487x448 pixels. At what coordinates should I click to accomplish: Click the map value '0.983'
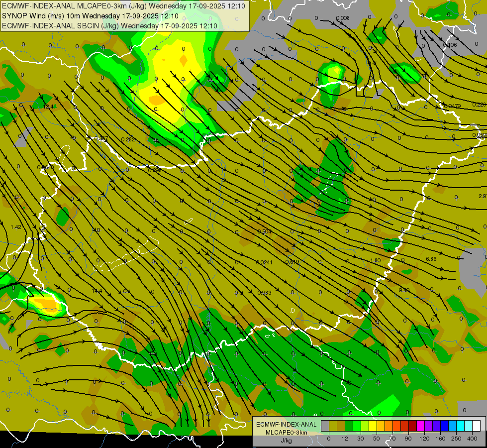click(264, 293)
